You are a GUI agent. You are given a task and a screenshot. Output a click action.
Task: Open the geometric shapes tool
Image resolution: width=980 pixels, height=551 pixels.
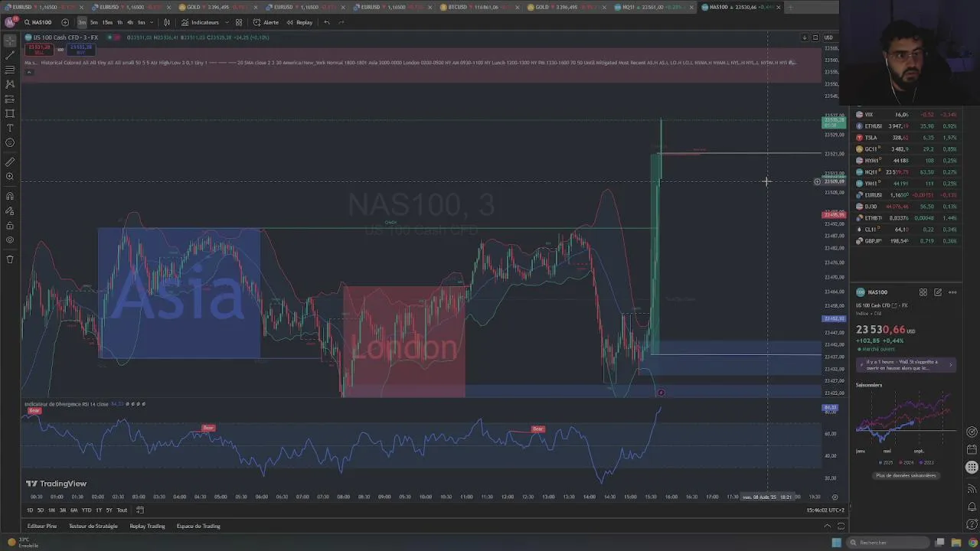[10, 113]
